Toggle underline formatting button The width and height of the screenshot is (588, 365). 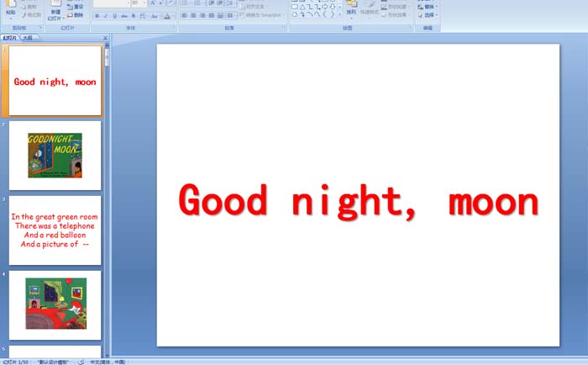[x=115, y=16]
